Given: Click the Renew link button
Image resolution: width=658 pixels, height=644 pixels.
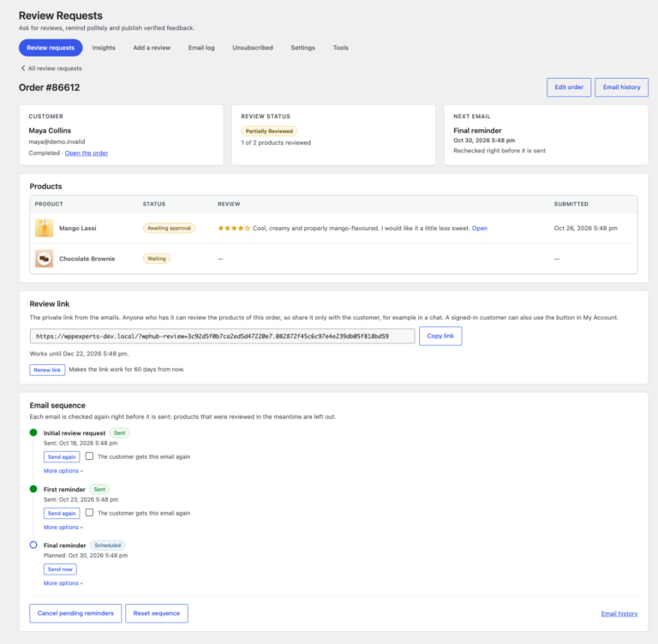Looking at the screenshot, I should [47, 370].
